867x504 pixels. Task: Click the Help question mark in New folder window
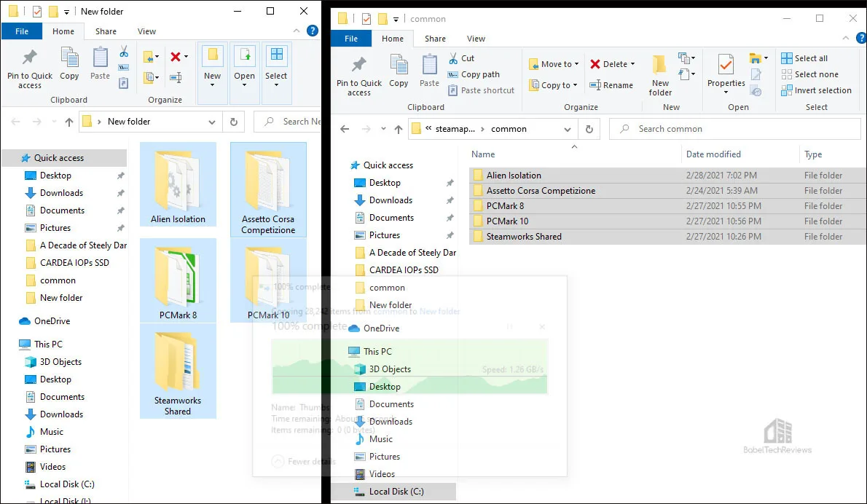pyautogui.click(x=313, y=31)
